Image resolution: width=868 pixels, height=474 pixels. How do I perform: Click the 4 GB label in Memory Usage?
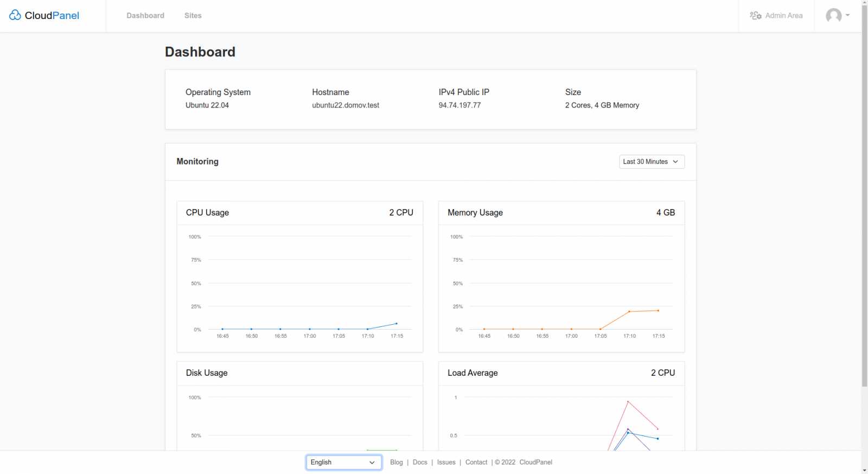pos(666,213)
